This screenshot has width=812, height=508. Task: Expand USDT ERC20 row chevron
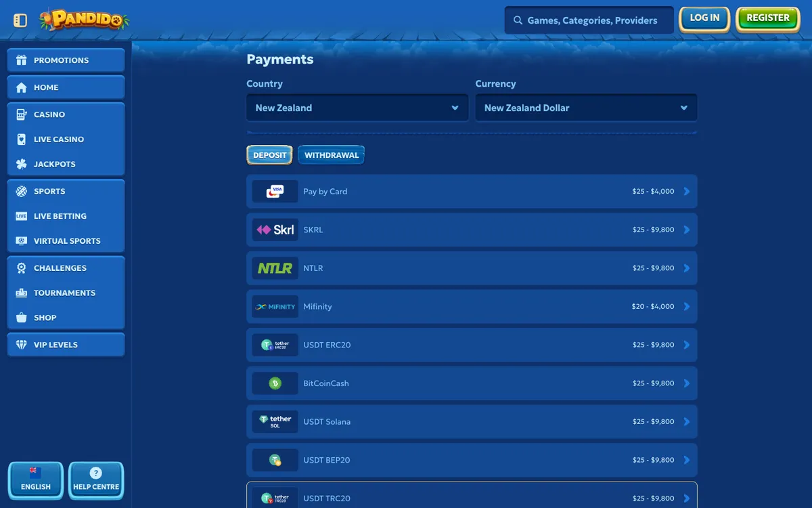coord(687,345)
